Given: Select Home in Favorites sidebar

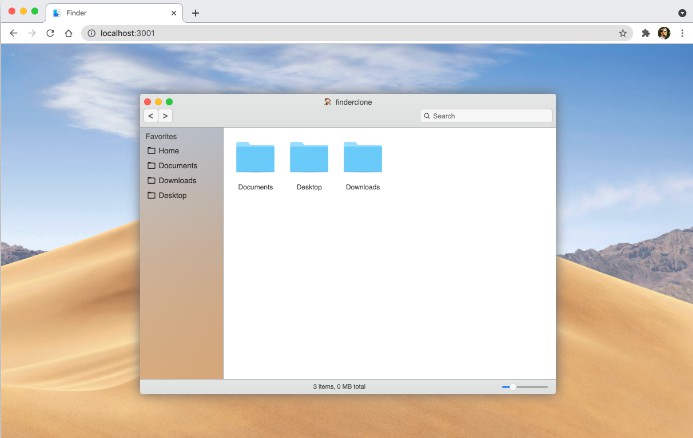Looking at the screenshot, I should pos(168,151).
